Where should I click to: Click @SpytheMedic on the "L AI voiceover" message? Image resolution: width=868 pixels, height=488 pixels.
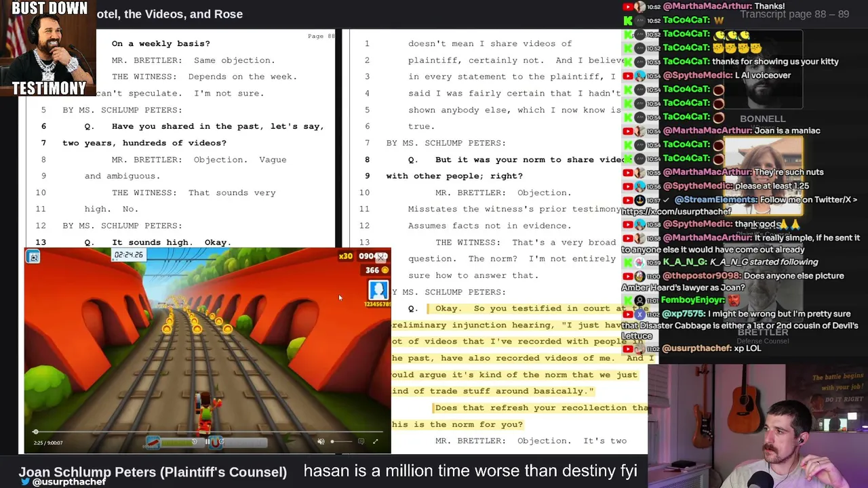pyautogui.click(x=697, y=75)
